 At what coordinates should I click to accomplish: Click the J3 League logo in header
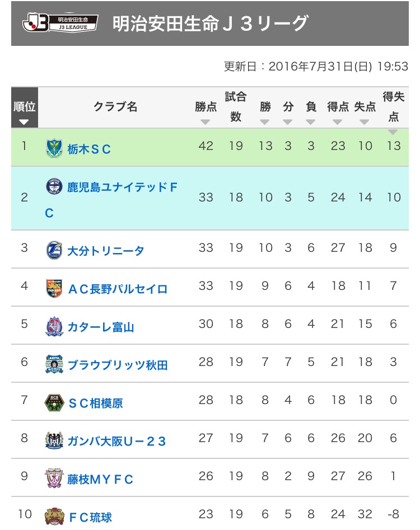click(x=60, y=22)
